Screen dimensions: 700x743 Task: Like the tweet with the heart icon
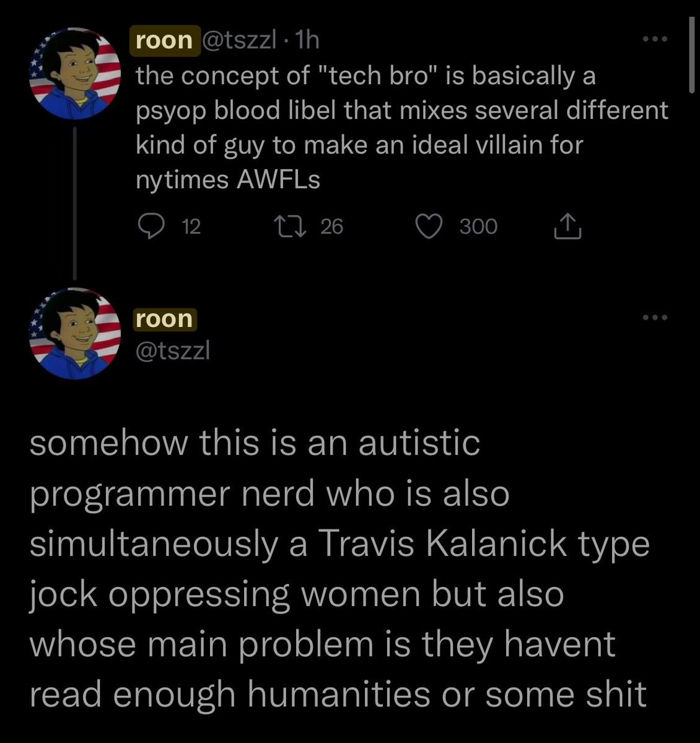click(x=427, y=227)
